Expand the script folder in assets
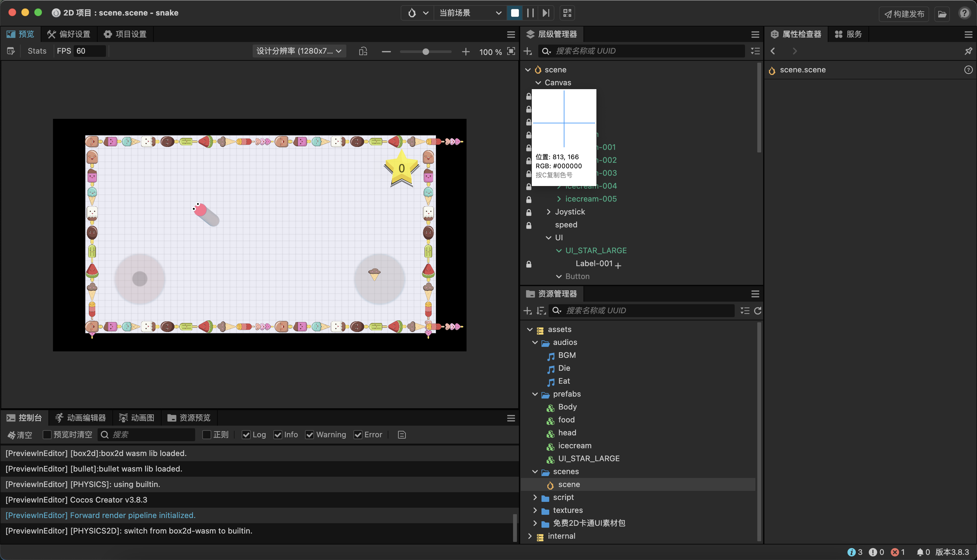 pyautogui.click(x=535, y=497)
